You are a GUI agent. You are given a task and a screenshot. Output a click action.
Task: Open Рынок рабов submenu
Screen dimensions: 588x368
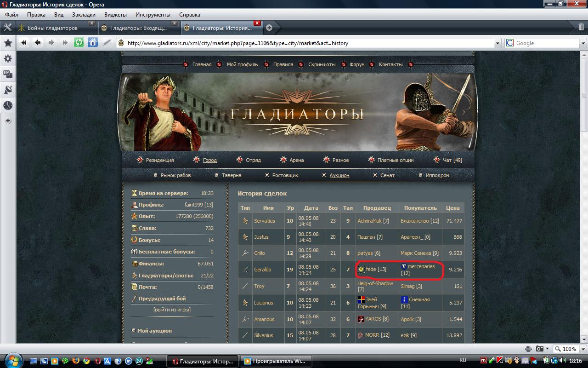pos(175,175)
